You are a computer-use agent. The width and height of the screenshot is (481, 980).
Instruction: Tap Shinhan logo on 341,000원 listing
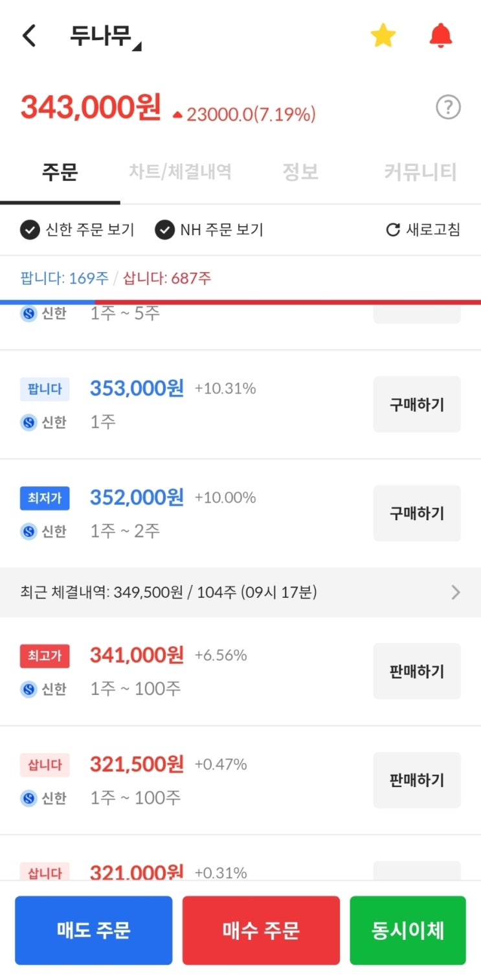[28, 689]
